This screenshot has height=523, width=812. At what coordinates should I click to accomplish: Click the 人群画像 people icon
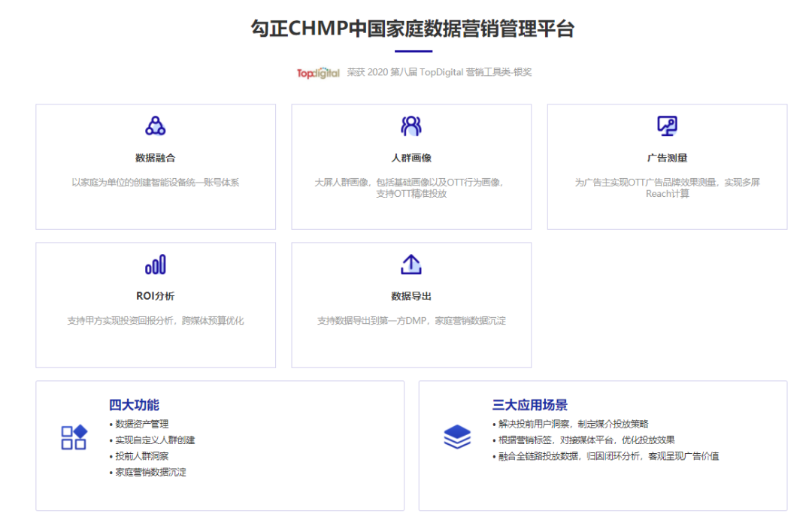click(411, 125)
